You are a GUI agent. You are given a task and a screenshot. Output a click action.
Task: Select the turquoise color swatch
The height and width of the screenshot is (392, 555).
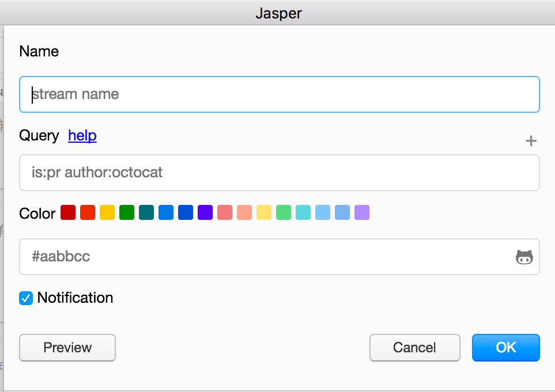click(x=303, y=212)
